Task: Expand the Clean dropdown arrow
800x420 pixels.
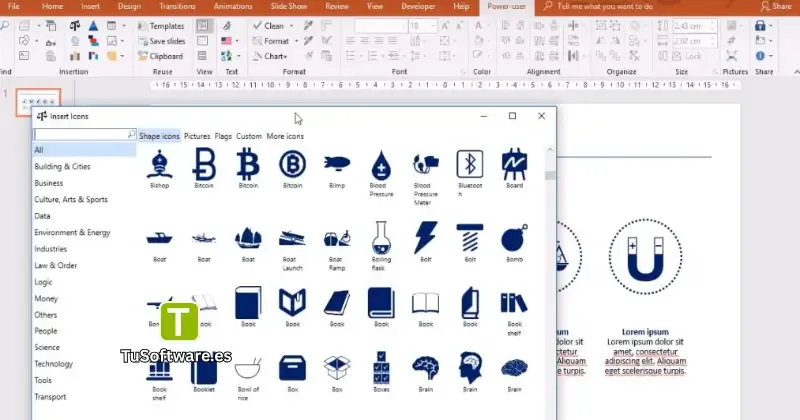Action: [x=292, y=26]
